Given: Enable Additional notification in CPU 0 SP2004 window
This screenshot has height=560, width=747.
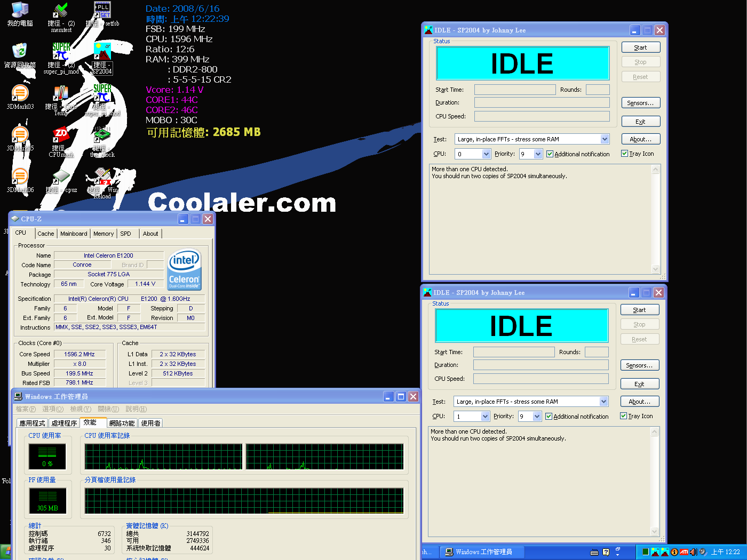Looking at the screenshot, I should [550, 154].
